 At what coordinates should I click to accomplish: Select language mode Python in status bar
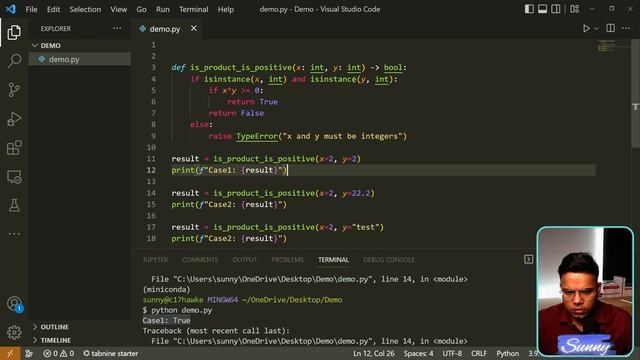point(508,353)
